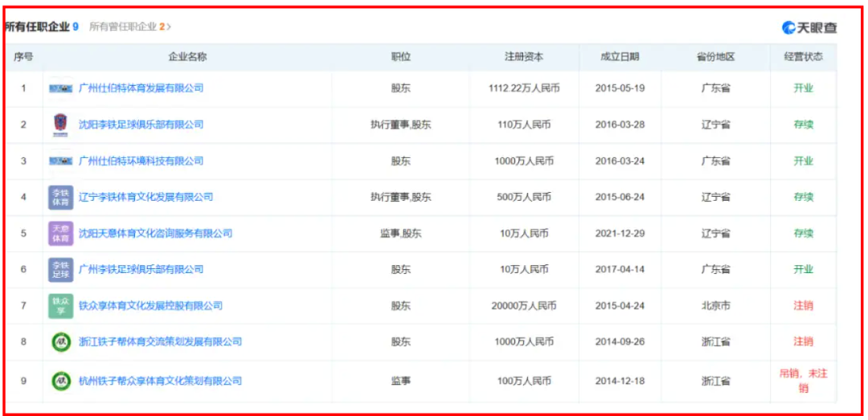Click the 监事,股东 position cell
This screenshot has width=868, height=420.
[x=401, y=234]
